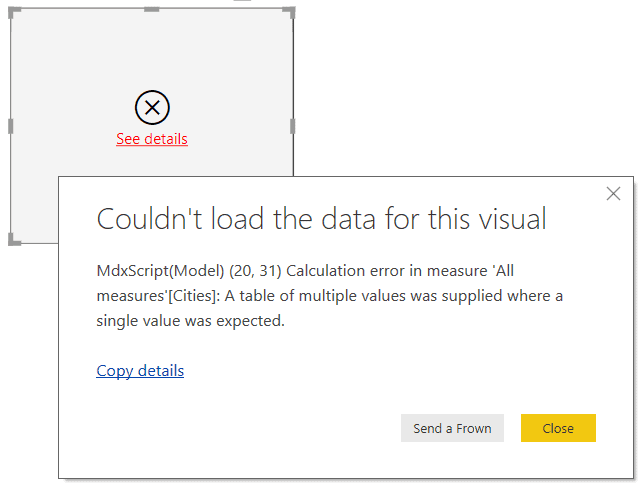Click the visual's right-edge resize handle
This screenshot has width=644, height=485.
[293, 125]
